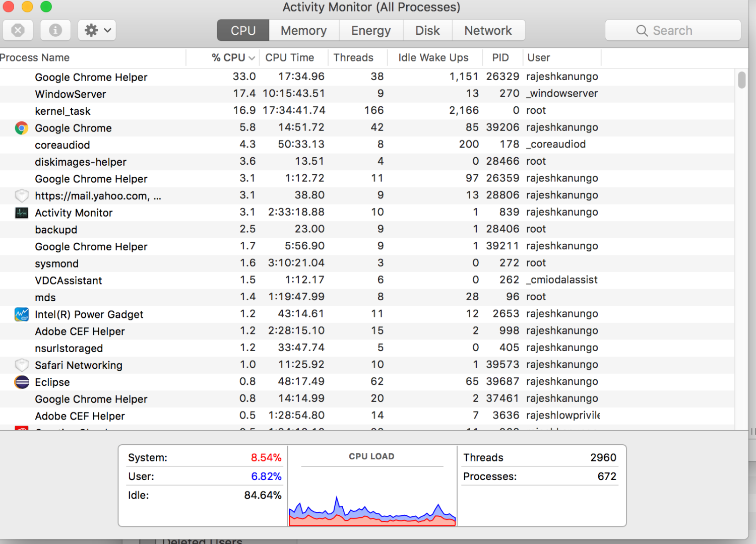The width and height of the screenshot is (756, 544).
Task: Select the kernel_task process
Action: coord(367,111)
